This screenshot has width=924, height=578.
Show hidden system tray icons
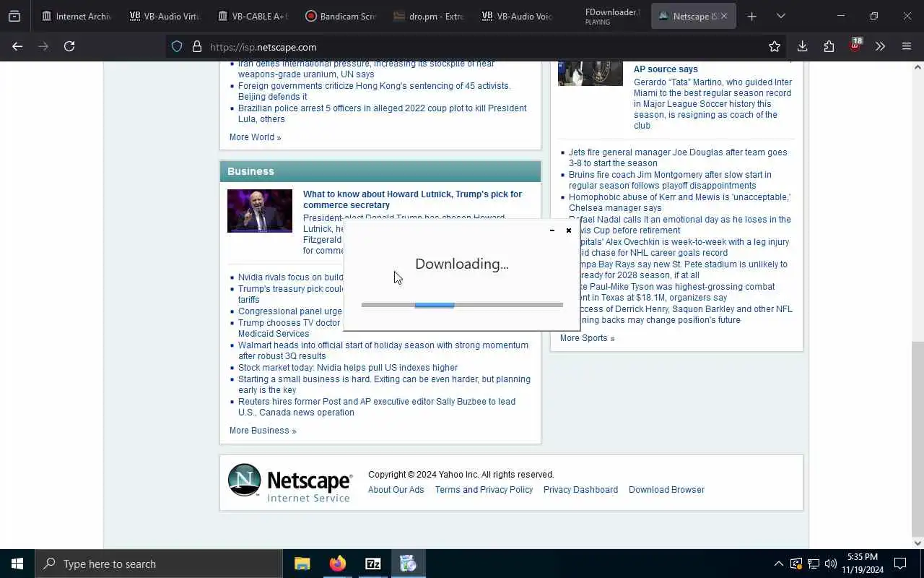coord(778,564)
